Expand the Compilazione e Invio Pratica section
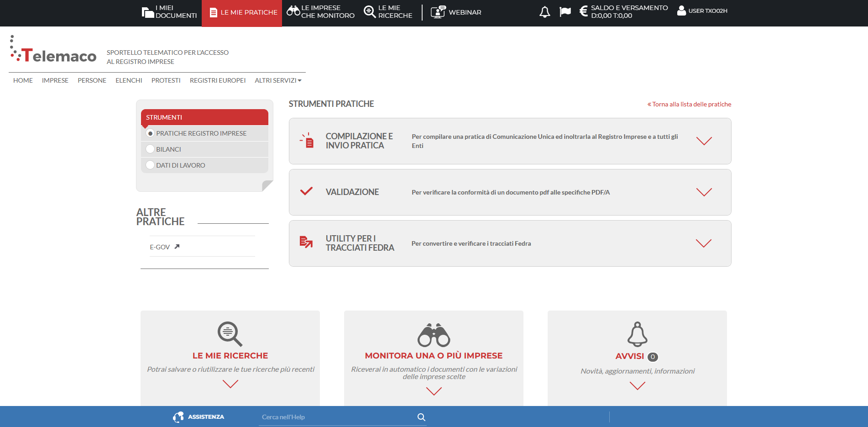868x427 pixels. [x=704, y=141]
